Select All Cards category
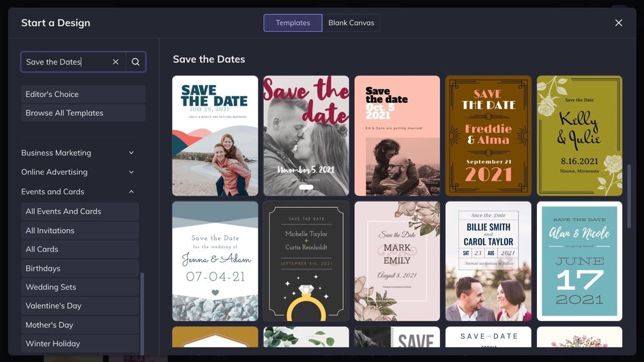 pyautogui.click(x=80, y=249)
